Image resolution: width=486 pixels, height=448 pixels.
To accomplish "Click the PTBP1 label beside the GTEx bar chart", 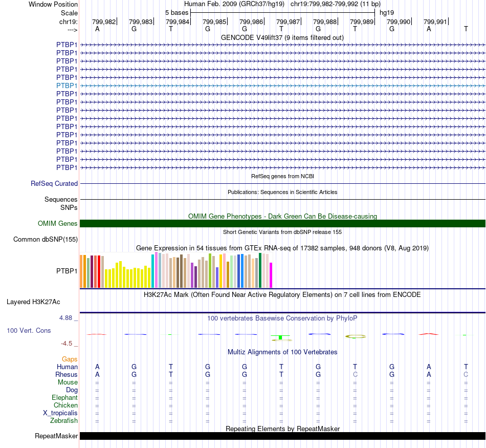I will tap(67, 271).
